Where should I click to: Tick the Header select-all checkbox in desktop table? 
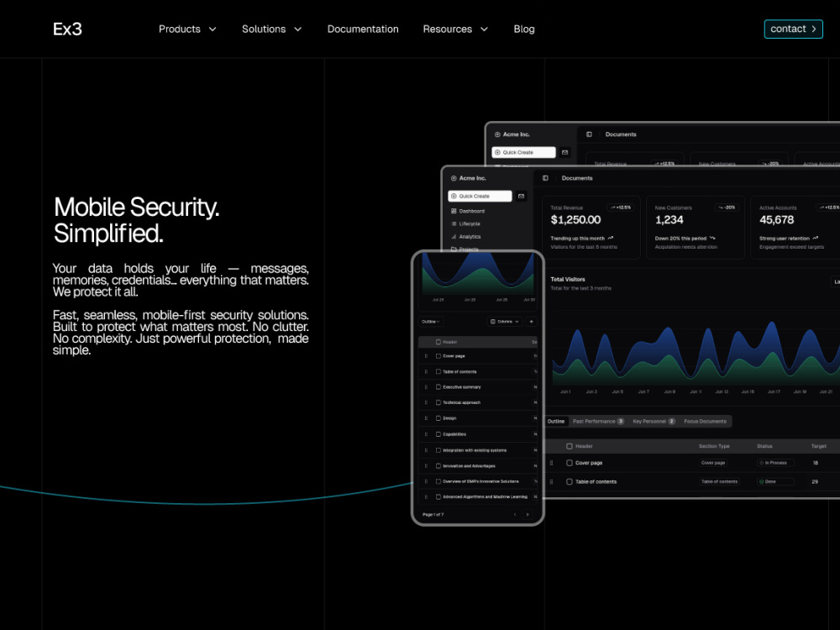point(570,446)
